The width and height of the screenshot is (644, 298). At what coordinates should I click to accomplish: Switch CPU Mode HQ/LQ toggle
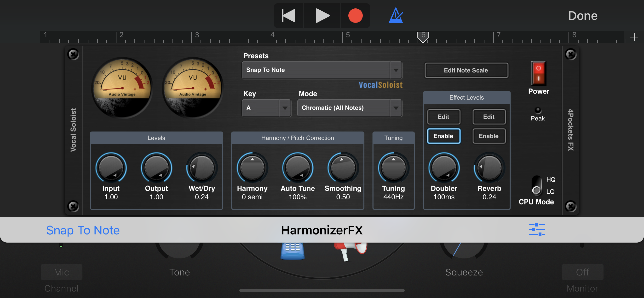(x=536, y=185)
